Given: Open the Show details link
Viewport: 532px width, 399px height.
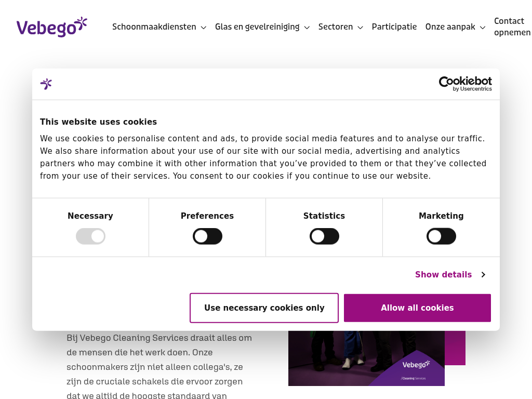Looking at the screenshot, I should tap(443, 275).
